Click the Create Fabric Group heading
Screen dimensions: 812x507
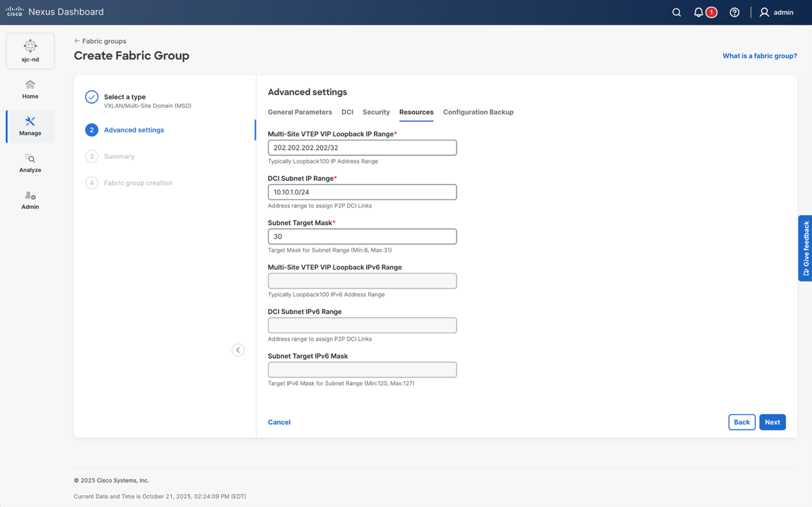(132, 56)
